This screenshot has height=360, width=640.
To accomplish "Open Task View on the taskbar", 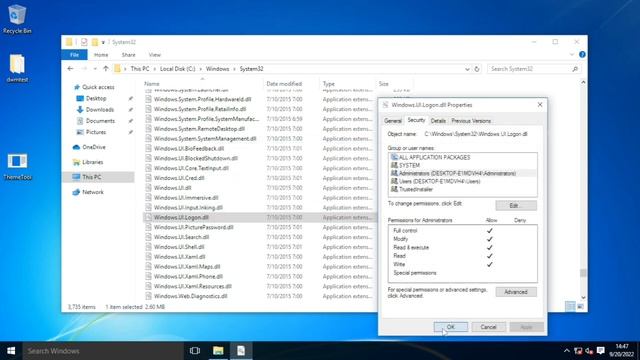I will click(x=195, y=351).
